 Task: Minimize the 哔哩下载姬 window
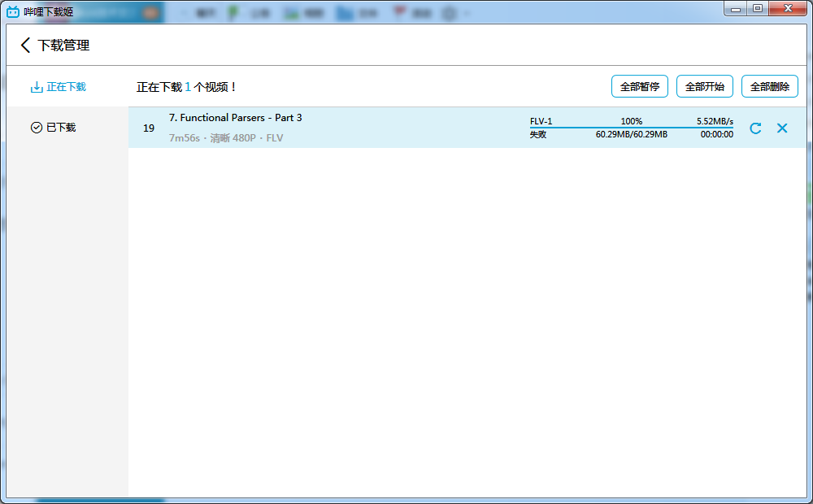tap(735, 8)
